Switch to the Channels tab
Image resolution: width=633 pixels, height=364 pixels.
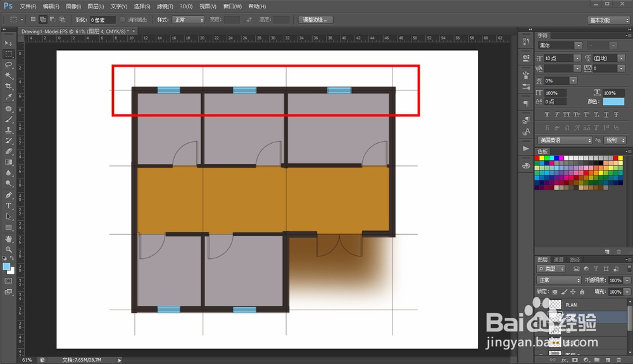point(559,260)
